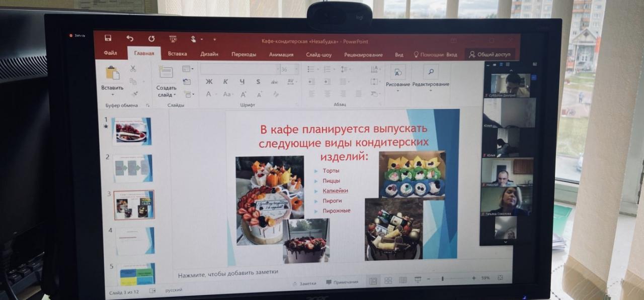Start slideshow from status bar icon
The width and height of the screenshot is (644, 300).
coord(418,279)
